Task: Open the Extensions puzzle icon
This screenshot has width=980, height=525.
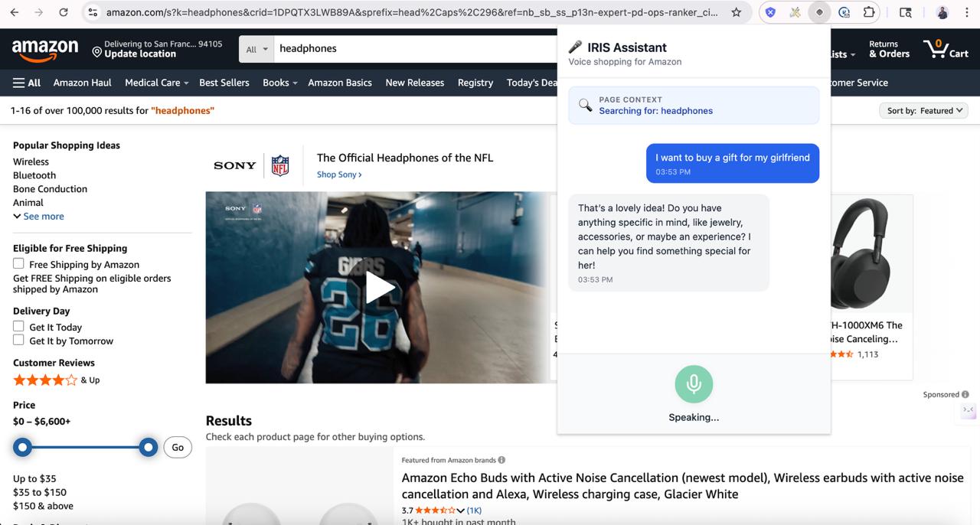Action: [869, 12]
